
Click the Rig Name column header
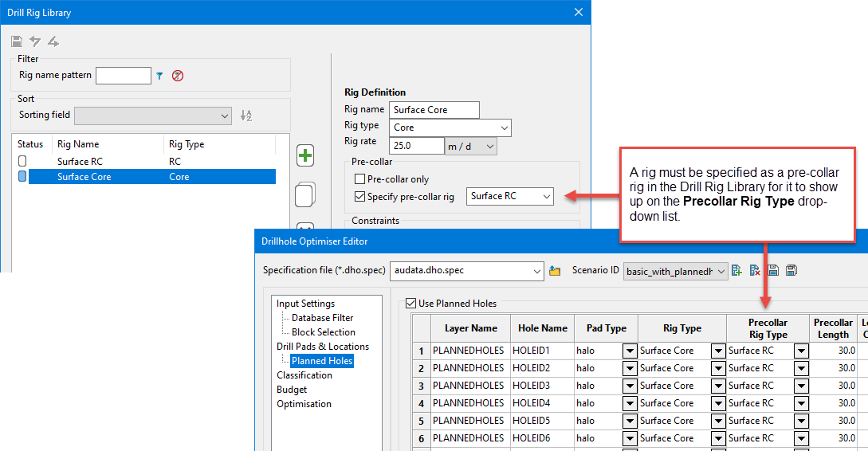(78, 144)
